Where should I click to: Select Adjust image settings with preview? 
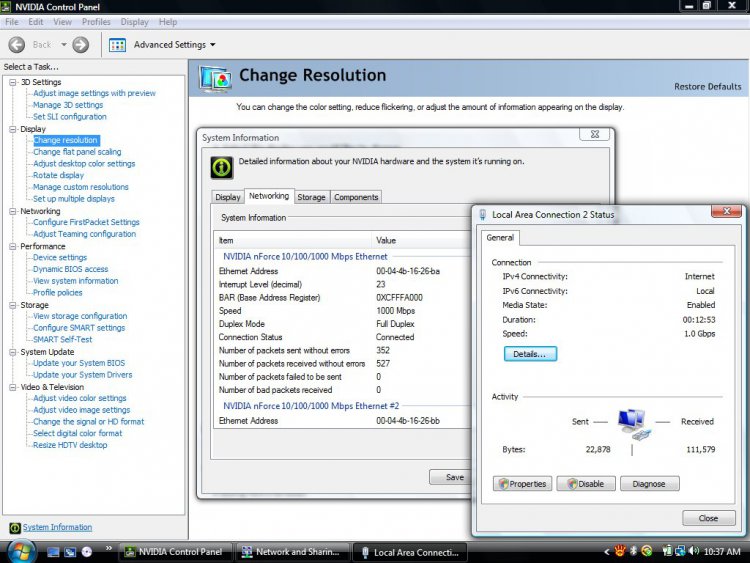tap(94, 93)
